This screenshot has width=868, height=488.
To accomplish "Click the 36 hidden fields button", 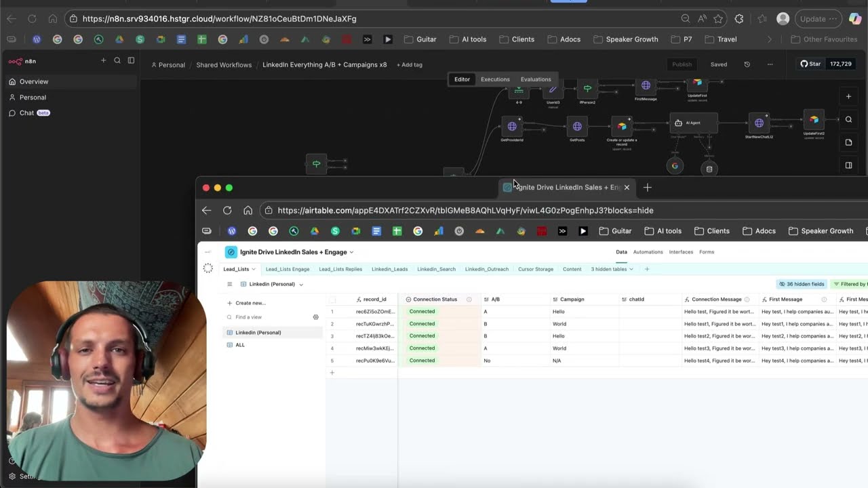I will 802,284.
